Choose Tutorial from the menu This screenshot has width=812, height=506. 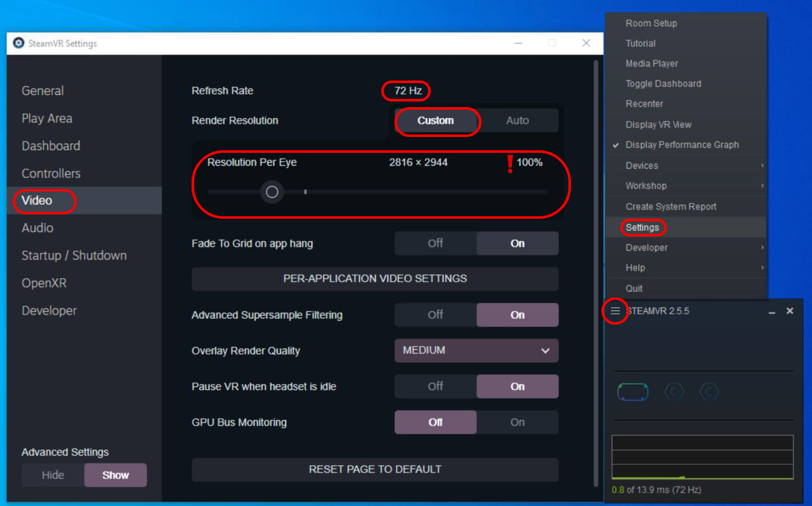pyautogui.click(x=686, y=44)
